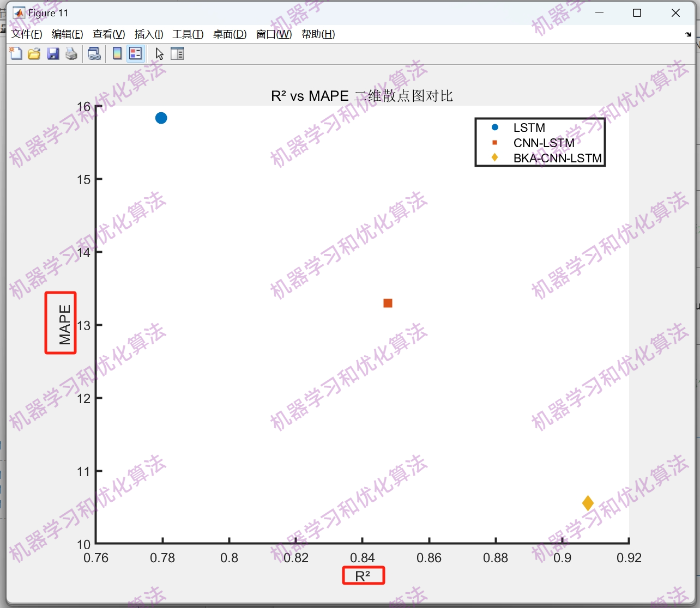This screenshot has width=700, height=608.
Task: Print the figure using the printer icon
Action: [x=71, y=53]
